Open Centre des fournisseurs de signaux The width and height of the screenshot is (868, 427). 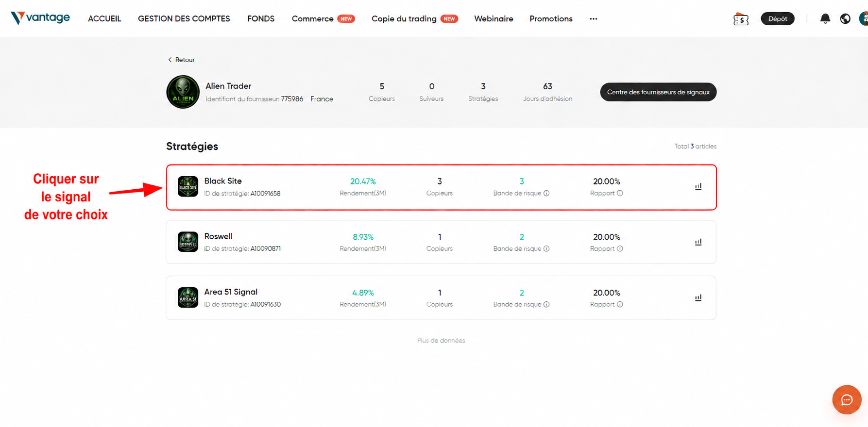(658, 92)
